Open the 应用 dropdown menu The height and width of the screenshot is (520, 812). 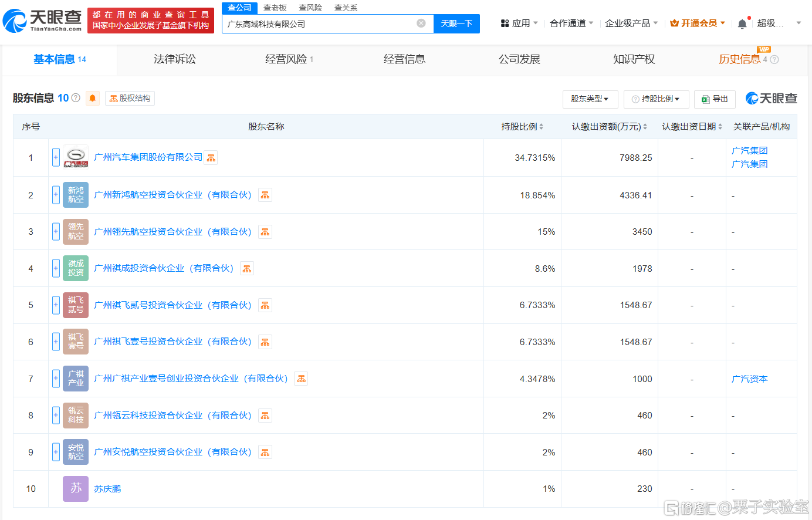519,23
